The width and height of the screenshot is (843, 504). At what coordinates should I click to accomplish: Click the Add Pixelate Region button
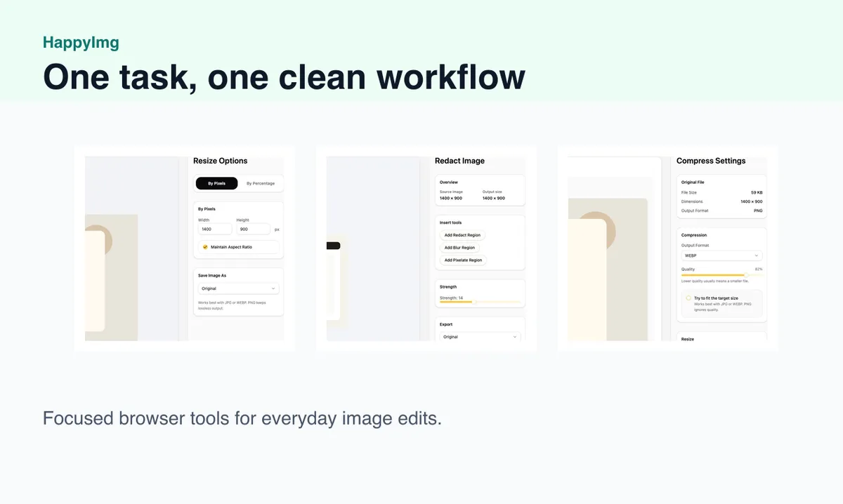[x=463, y=260]
